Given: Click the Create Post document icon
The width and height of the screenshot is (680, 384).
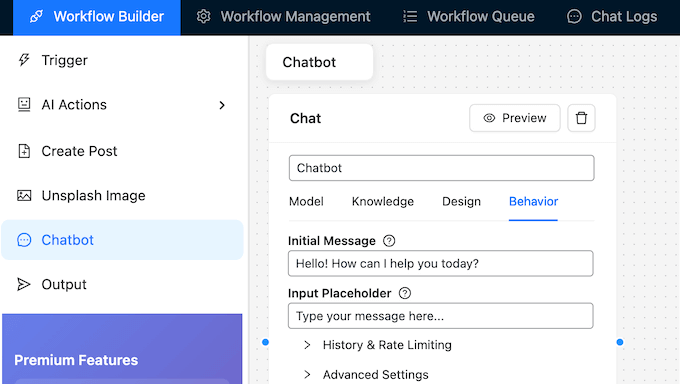Looking at the screenshot, I should pyautogui.click(x=24, y=151).
